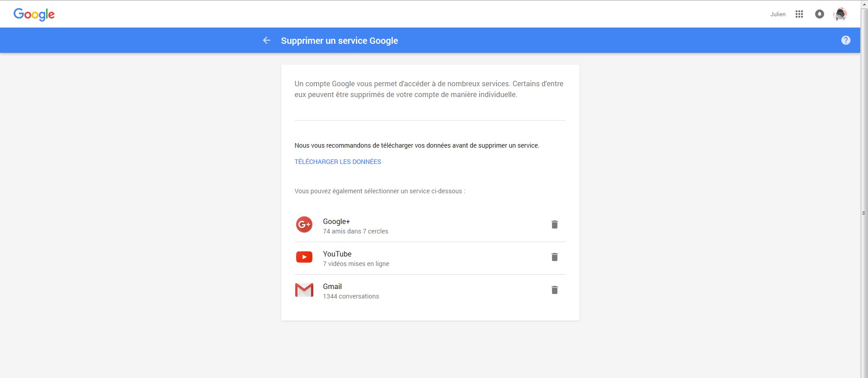Image resolution: width=868 pixels, height=378 pixels.
Task: Click the Gmail envelope icon
Action: 304,290
